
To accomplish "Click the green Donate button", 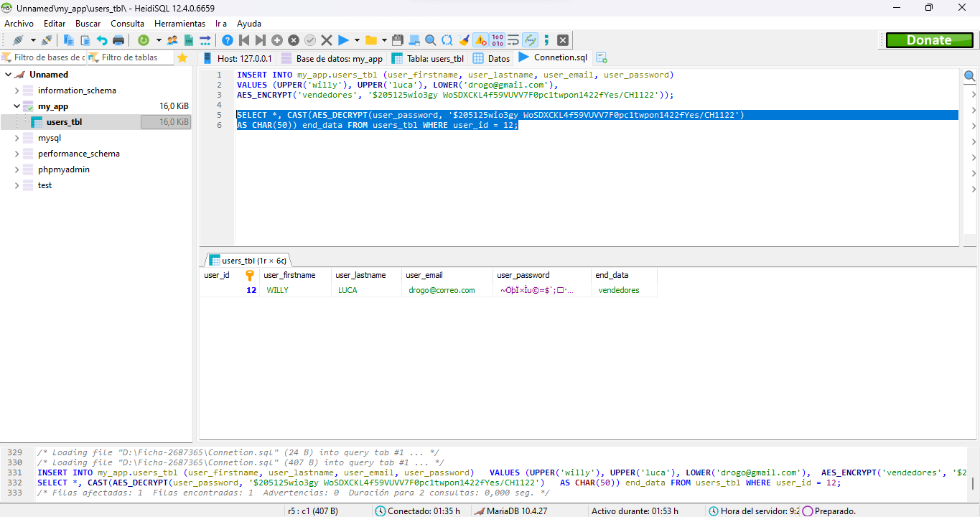I will coord(929,40).
